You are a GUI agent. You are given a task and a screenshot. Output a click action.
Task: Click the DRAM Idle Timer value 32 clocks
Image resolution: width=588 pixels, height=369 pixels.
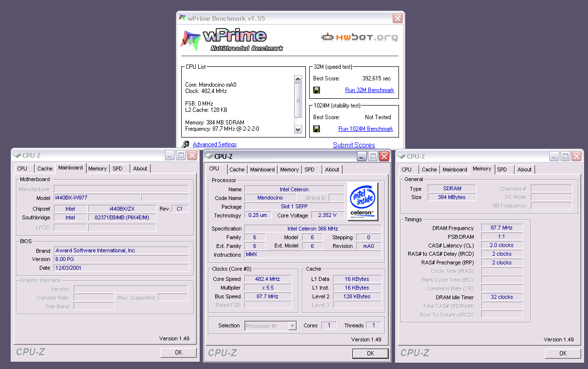point(502,297)
